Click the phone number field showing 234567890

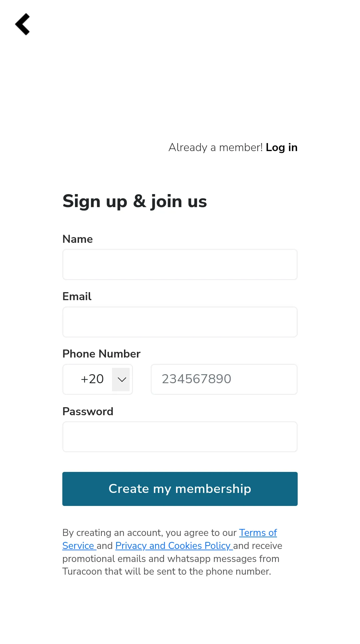pos(224,379)
